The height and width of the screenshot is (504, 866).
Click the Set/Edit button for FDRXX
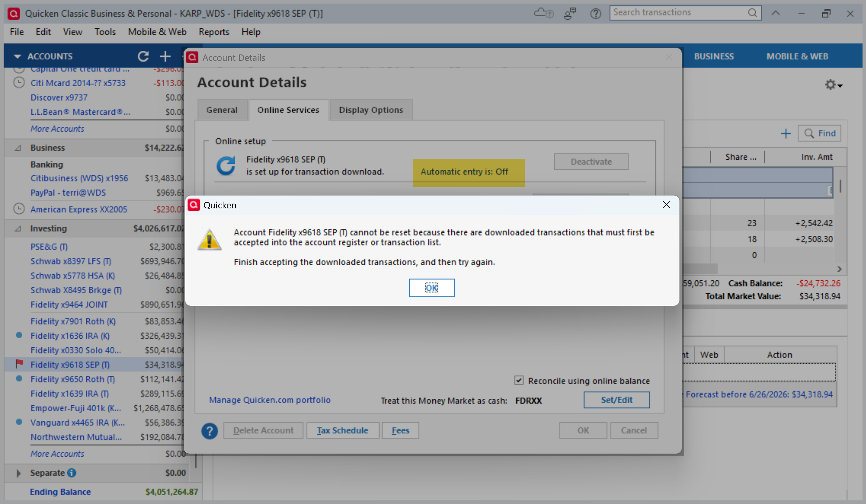[616, 400]
